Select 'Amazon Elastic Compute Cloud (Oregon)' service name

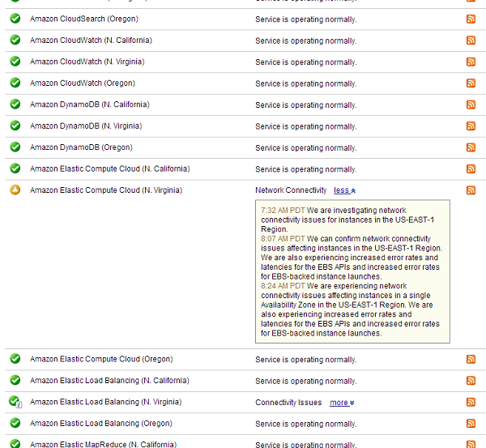101,359
